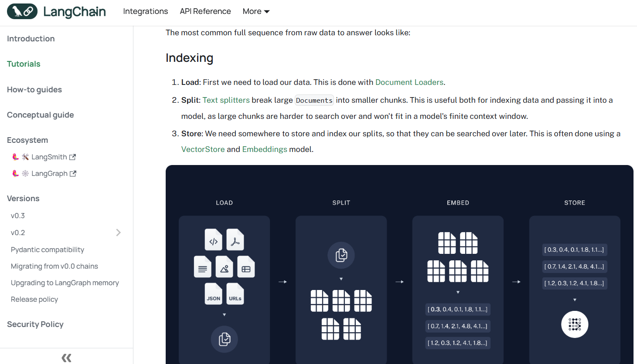The height and width of the screenshot is (364, 637).
Task: Expand the More dropdown menu
Action: tap(256, 11)
